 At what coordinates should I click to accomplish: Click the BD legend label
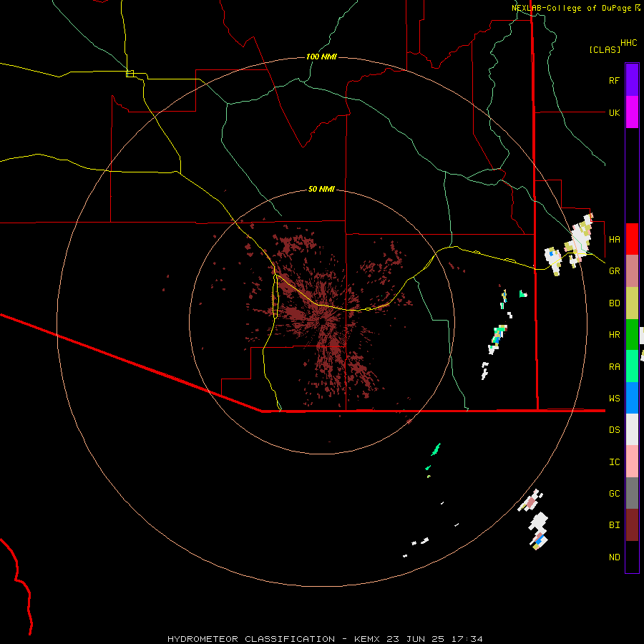pos(614,303)
